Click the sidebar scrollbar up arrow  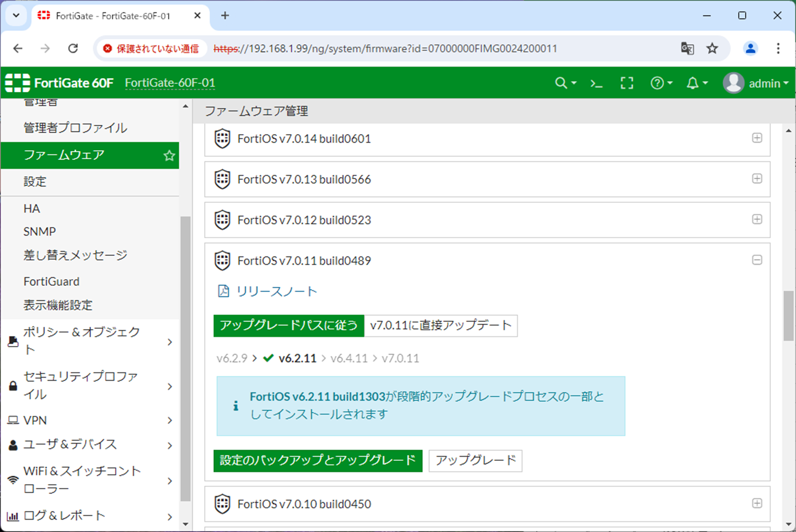[185, 106]
